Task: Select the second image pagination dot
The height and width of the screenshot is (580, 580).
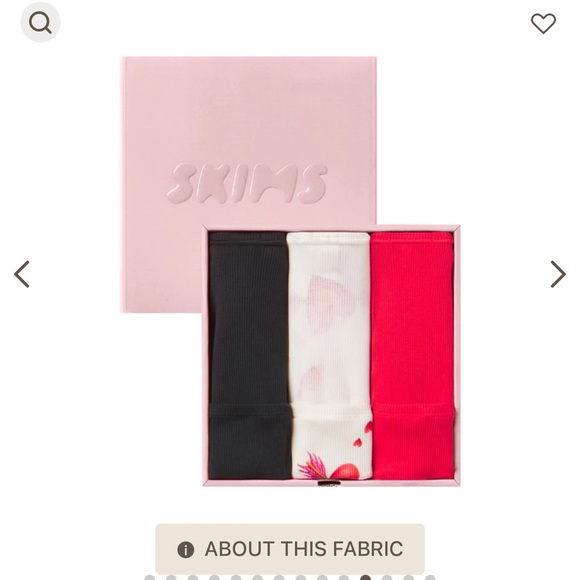Action: [x=171, y=577]
